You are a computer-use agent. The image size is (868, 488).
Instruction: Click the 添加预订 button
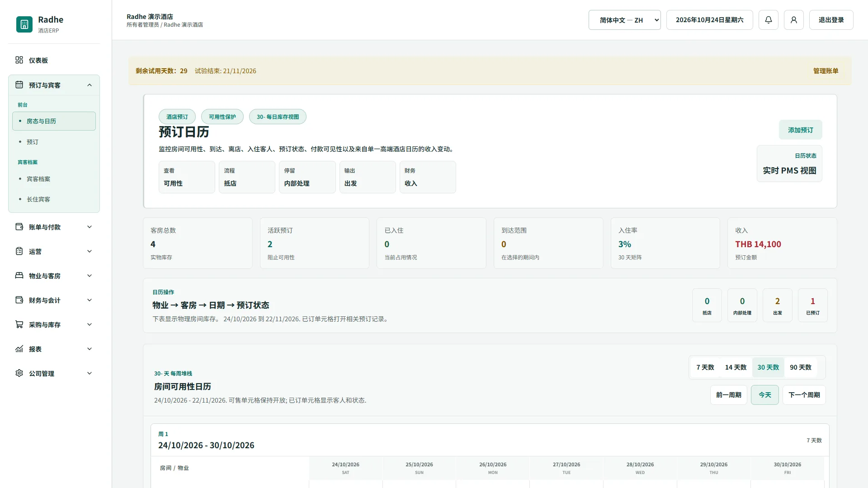click(800, 130)
